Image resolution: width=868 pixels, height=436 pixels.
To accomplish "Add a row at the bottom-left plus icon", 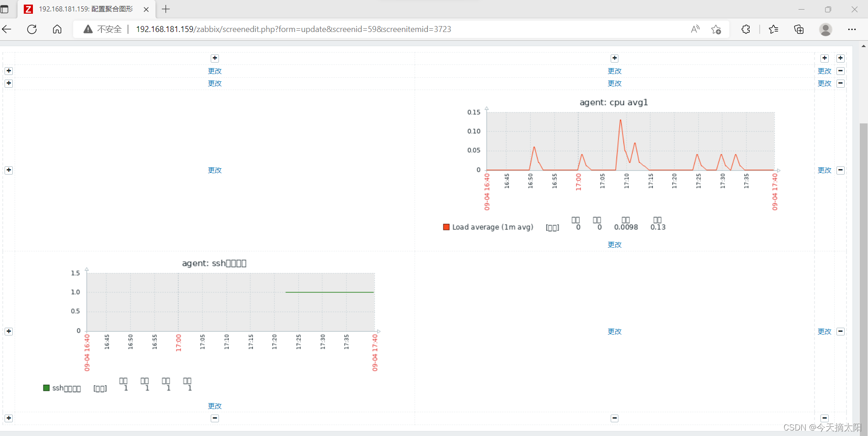I will tap(9, 418).
